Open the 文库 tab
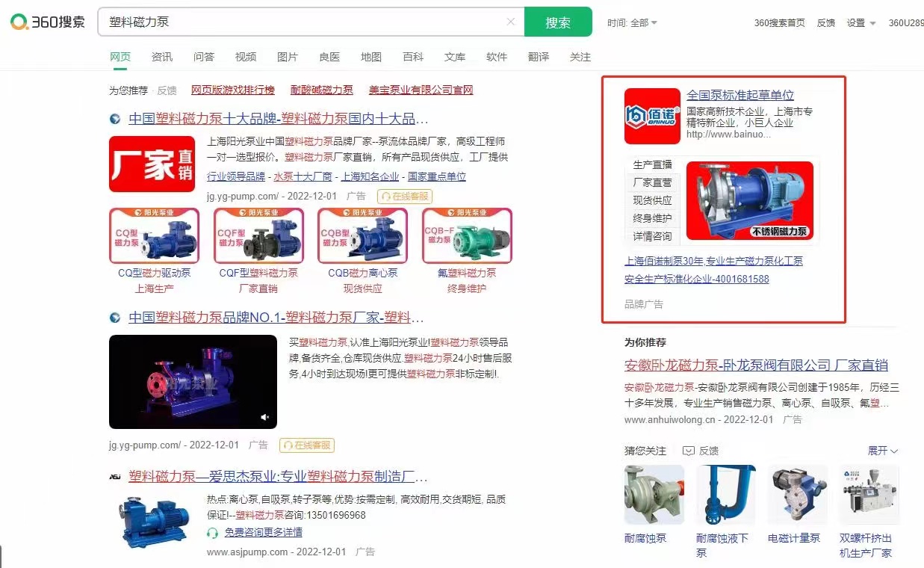This screenshot has width=924, height=568. [x=455, y=57]
